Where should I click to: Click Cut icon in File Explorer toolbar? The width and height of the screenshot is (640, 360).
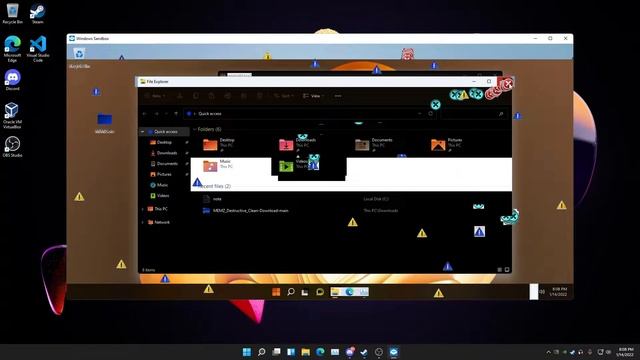[x=180, y=96]
